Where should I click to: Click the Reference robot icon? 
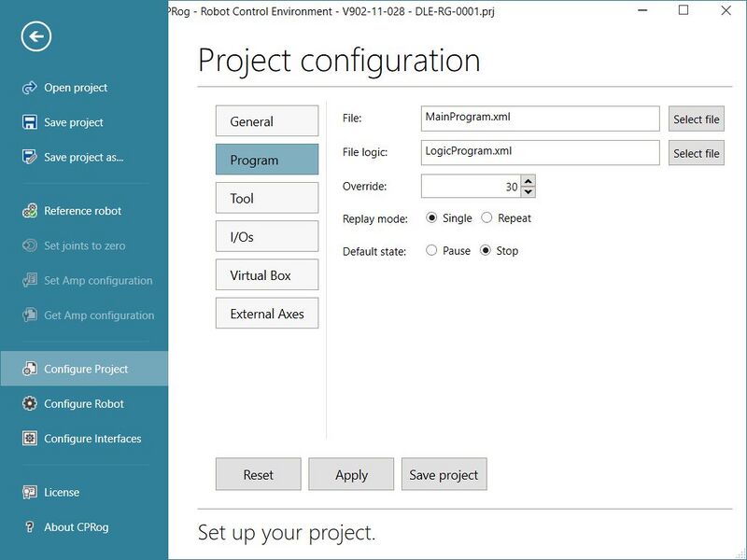29,211
